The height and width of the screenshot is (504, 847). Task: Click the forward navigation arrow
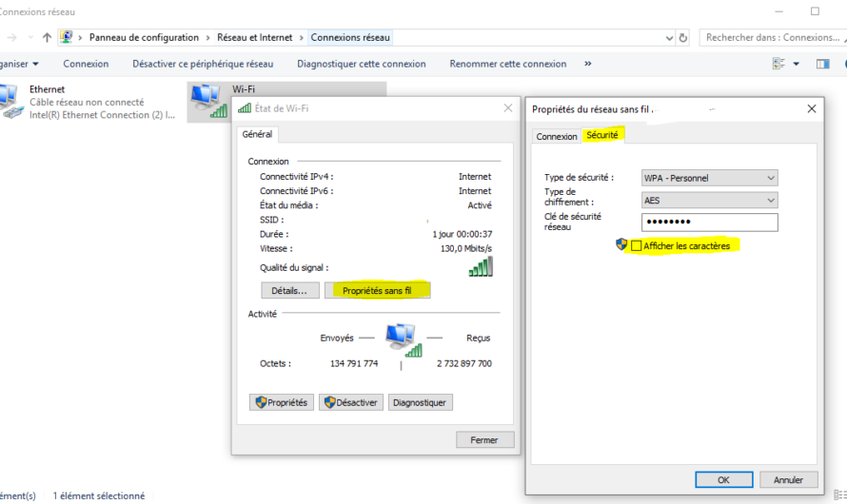pyautogui.click(x=11, y=37)
